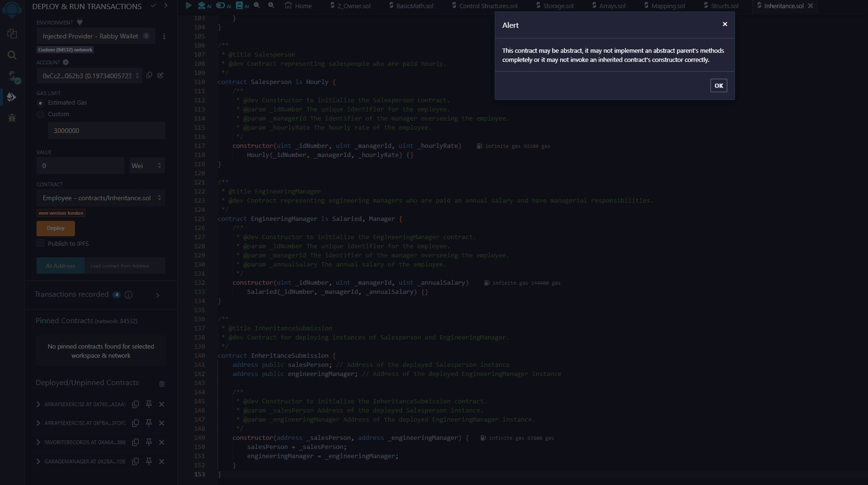The width and height of the screenshot is (868, 485).
Task: Open the Debugger bug icon
Action: pyautogui.click(x=12, y=118)
